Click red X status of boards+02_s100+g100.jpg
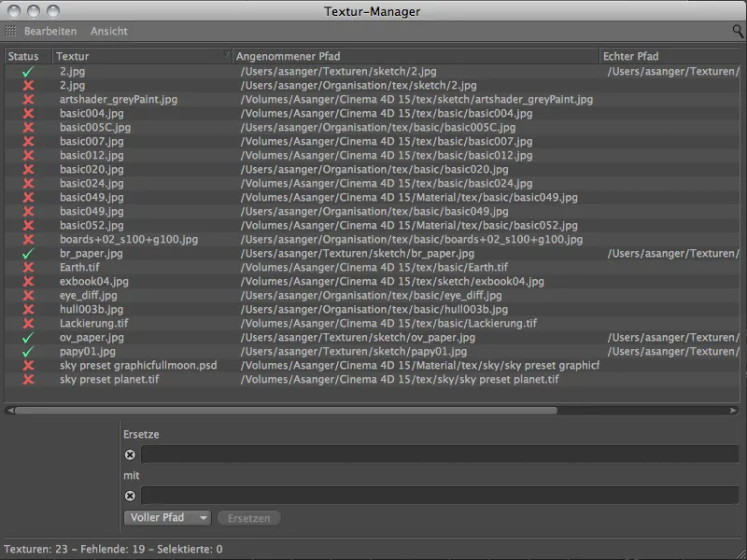 pyautogui.click(x=29, y=240)
